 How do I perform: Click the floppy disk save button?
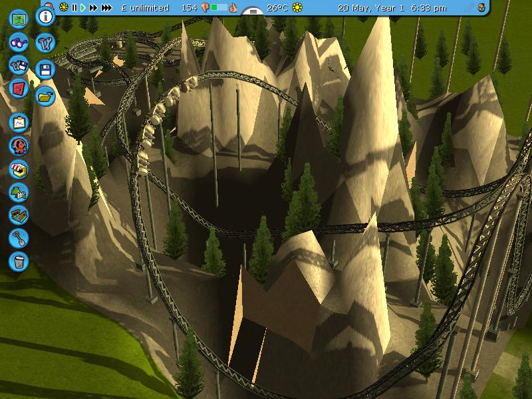(x=45, y=70)
